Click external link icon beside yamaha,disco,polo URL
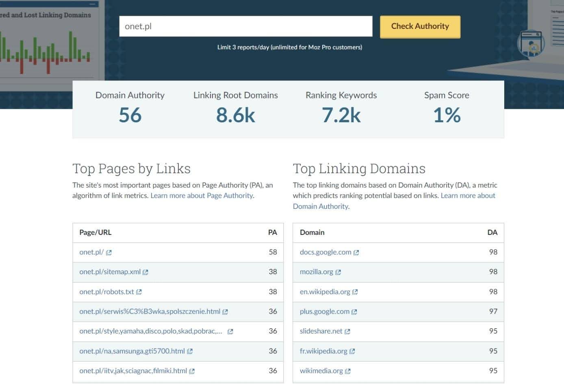The width and height of the screenshot is (564, 392). pos(230,331)
